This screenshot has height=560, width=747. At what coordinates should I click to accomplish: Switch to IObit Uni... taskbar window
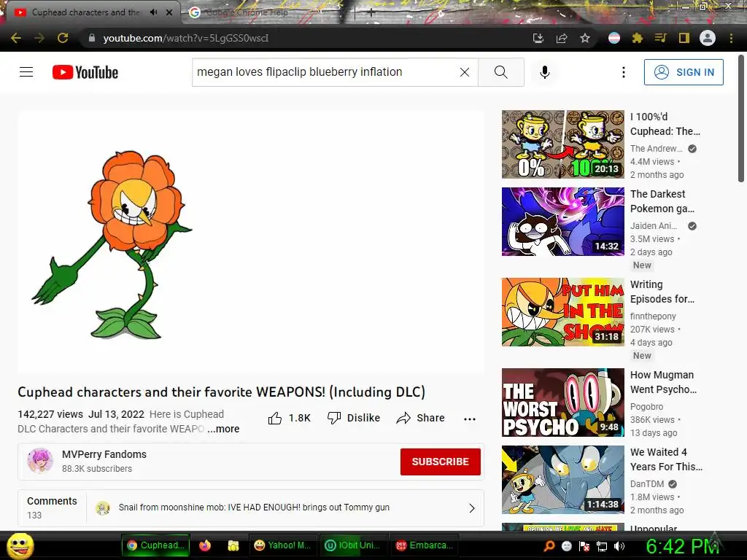(x=353, y=545)
